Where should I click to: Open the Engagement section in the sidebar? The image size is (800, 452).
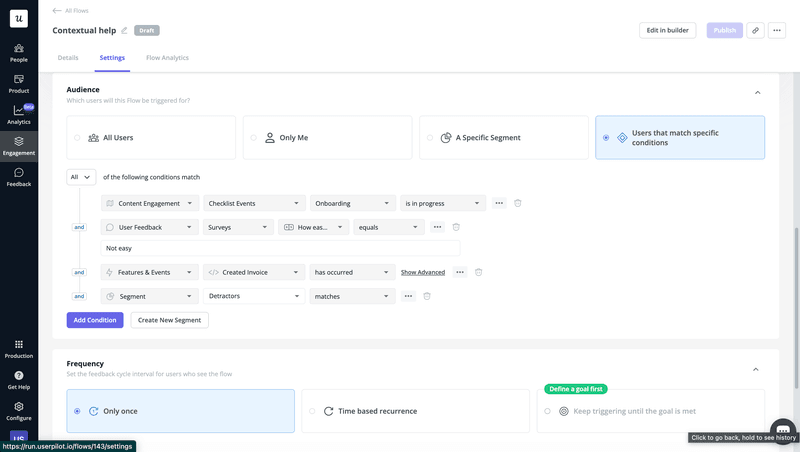(x=19, y=146)
